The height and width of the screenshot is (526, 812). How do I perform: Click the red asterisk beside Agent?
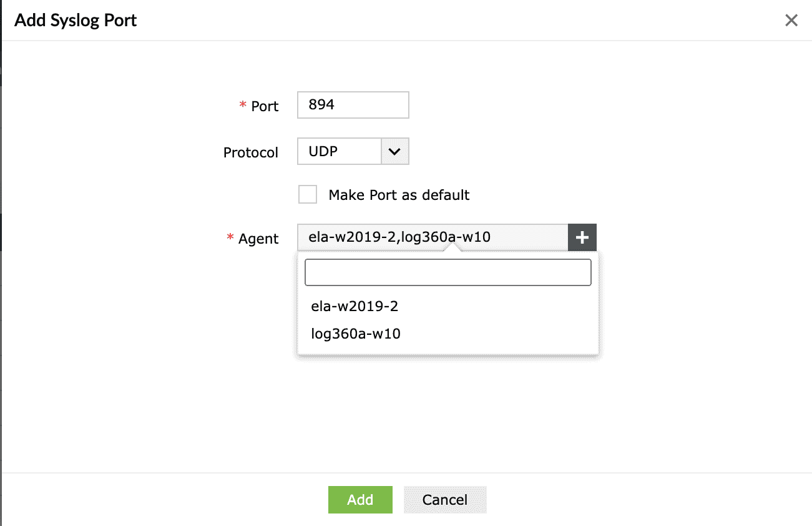click(x=230, y=238)
